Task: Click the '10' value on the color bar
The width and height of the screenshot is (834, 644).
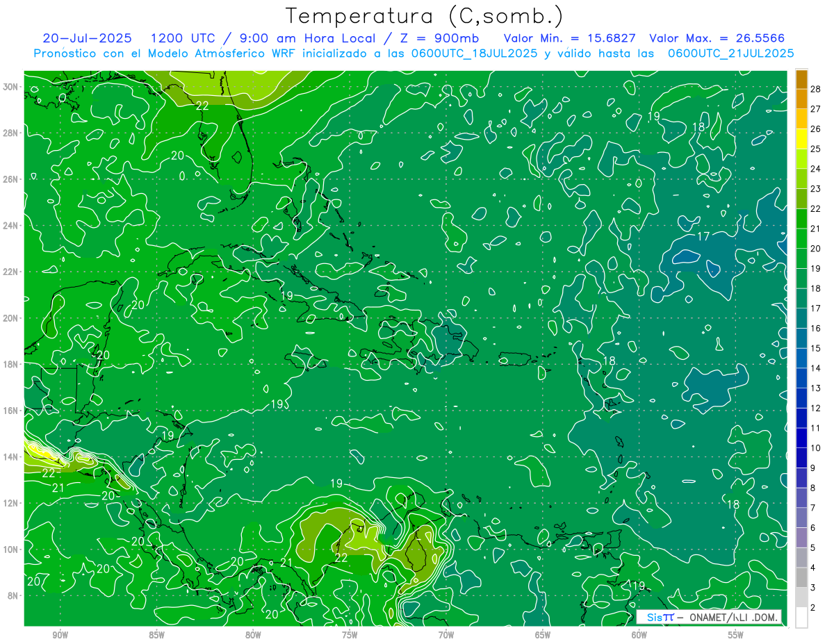Action: pyautogui.click(x=816, y=447)
